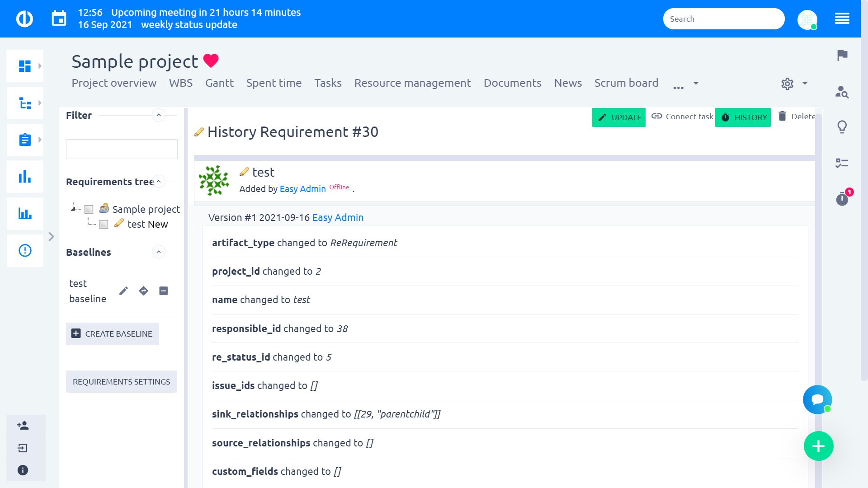Viewport: 868px width, 488px height.
Task: Click the pencil edit baseline icon
Action: [x=123, y=291]
